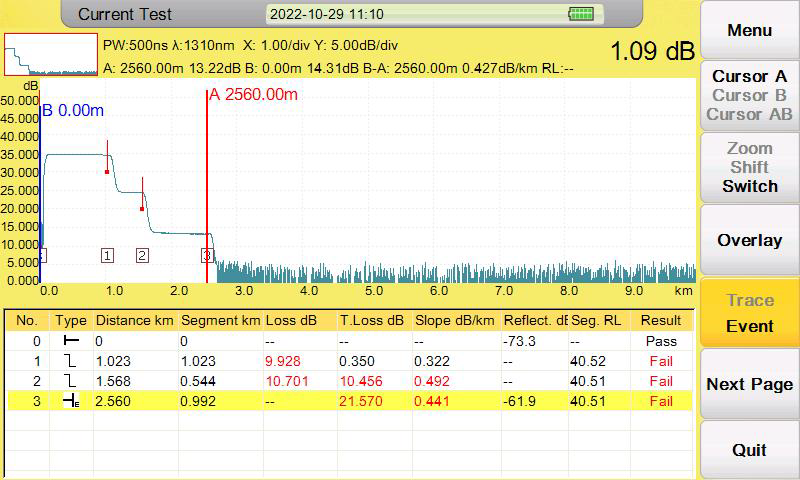
Task: Select event marker 3 on the trace
Action: [x=207, y=255]
